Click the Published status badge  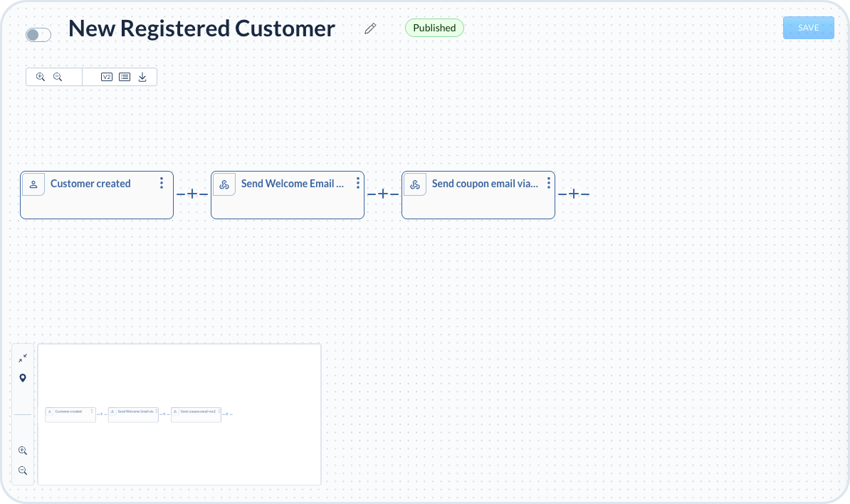pos(434,28)
